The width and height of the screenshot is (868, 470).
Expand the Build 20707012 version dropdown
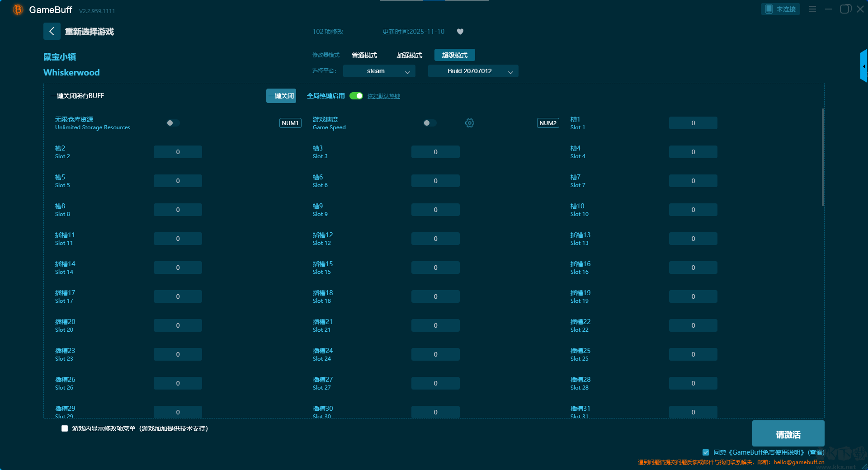point(473,71)
